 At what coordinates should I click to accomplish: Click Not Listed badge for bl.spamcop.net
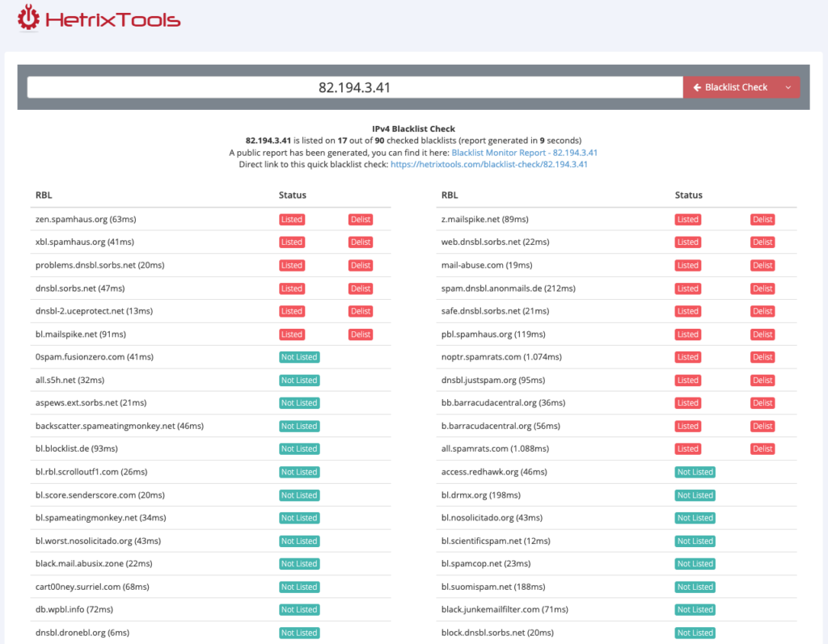[x=695, y=564]
